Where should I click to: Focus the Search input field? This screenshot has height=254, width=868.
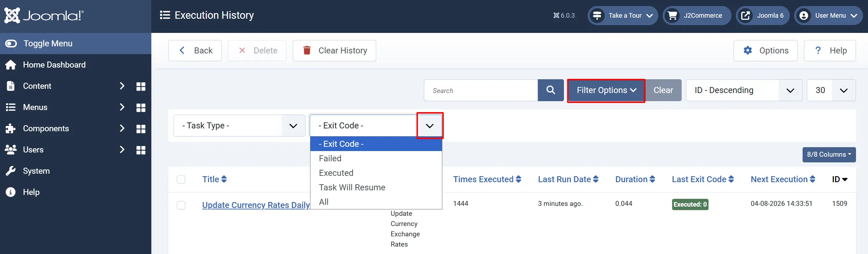[481, 90]
